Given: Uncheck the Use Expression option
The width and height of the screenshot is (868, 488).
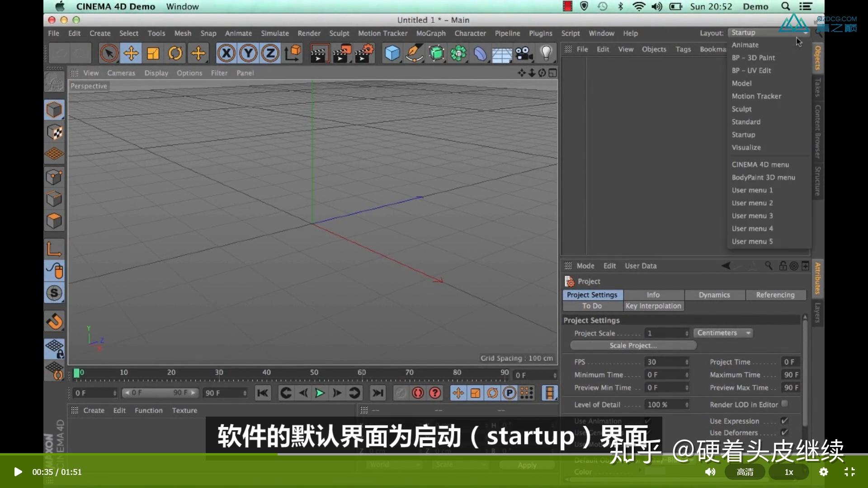Looking at the screenshot, I should pos(785,421).
